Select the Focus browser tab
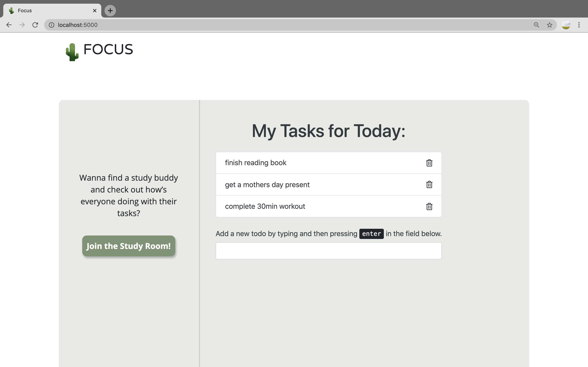The height and width of the screenshot is (367, 588). [x=49, y=11]
